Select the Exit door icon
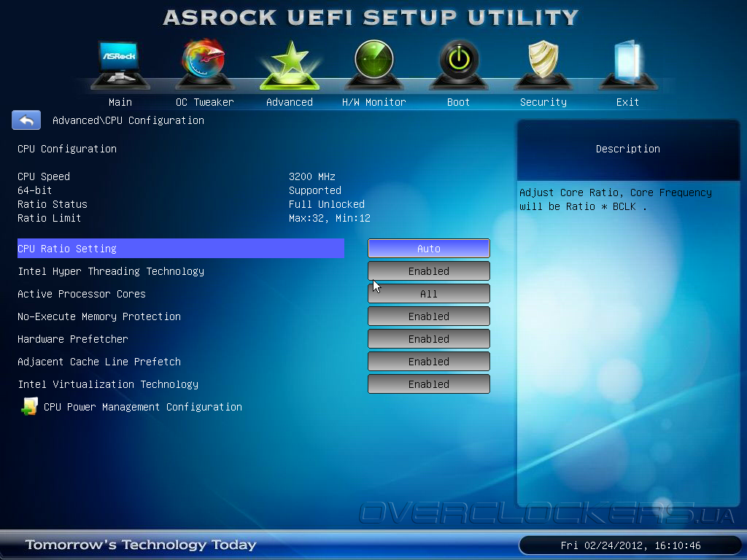The width and height of the screenshot is (747, 560). (627, 64)
